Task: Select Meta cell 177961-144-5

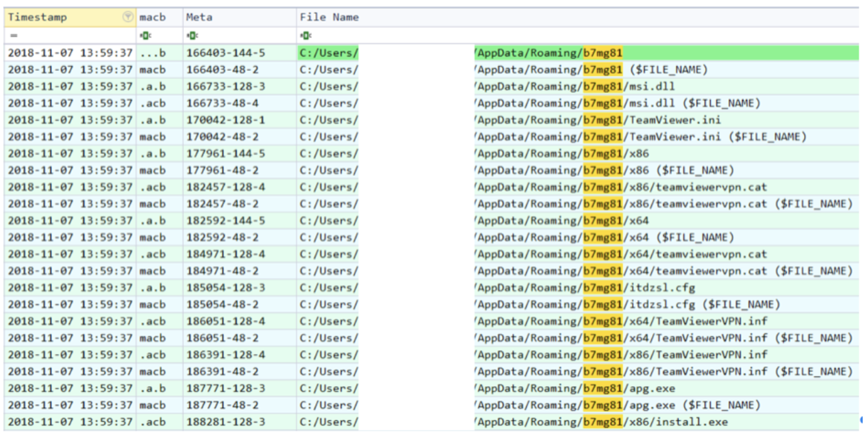Action: [x=240, y=153]
